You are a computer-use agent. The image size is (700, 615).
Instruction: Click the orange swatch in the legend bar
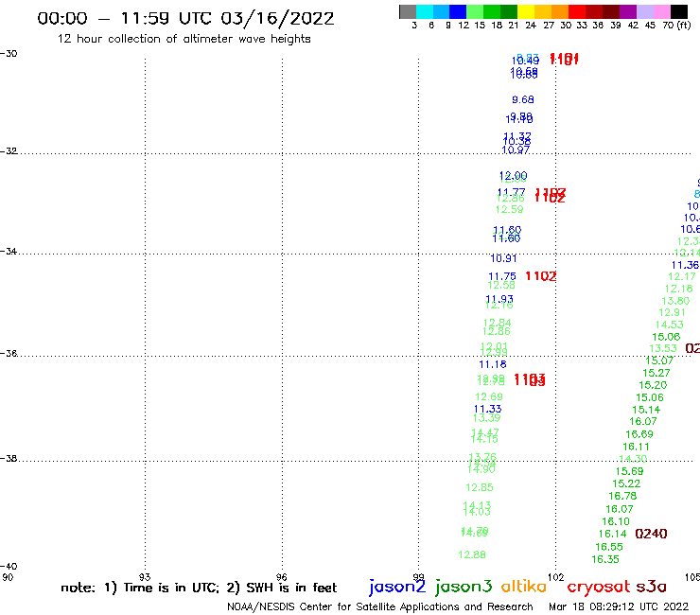[560, 11]
